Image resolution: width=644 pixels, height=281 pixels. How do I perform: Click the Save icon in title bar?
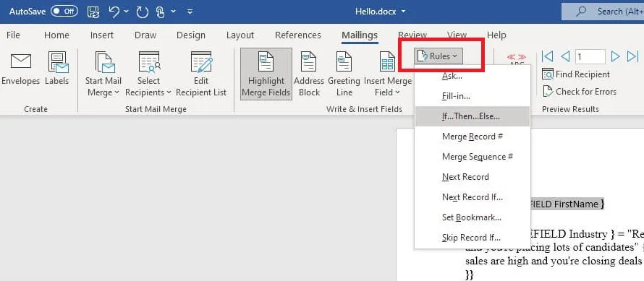point(93,12)
